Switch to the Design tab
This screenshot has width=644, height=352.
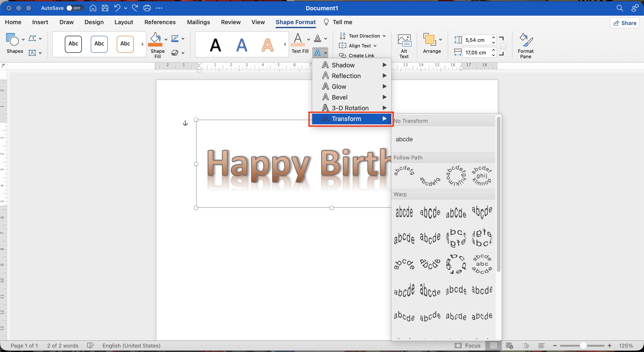pos(94,22)
